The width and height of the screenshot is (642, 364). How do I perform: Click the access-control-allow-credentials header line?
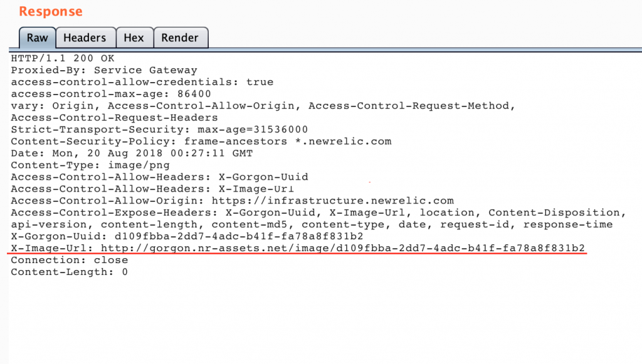coord(142,82)
